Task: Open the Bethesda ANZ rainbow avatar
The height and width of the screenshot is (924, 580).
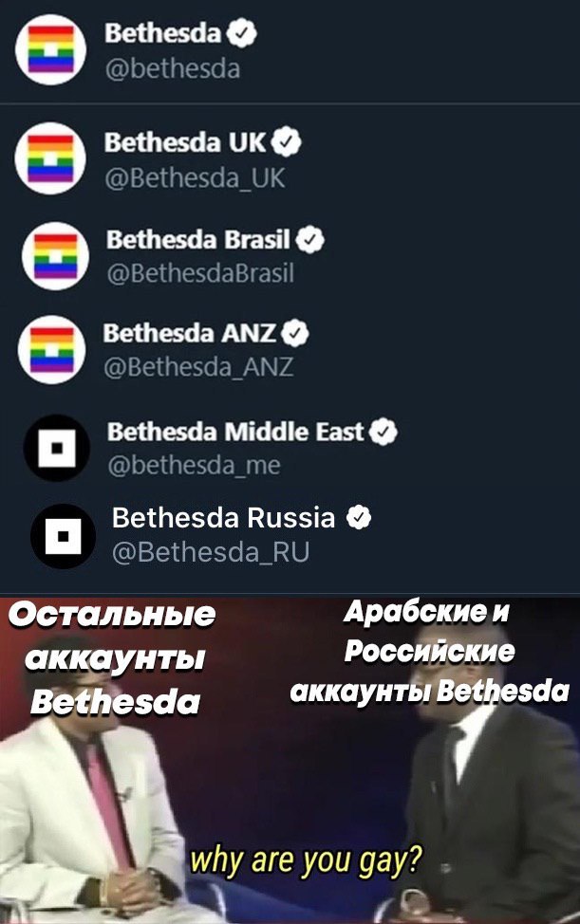Action: click(x=52, y=349)
